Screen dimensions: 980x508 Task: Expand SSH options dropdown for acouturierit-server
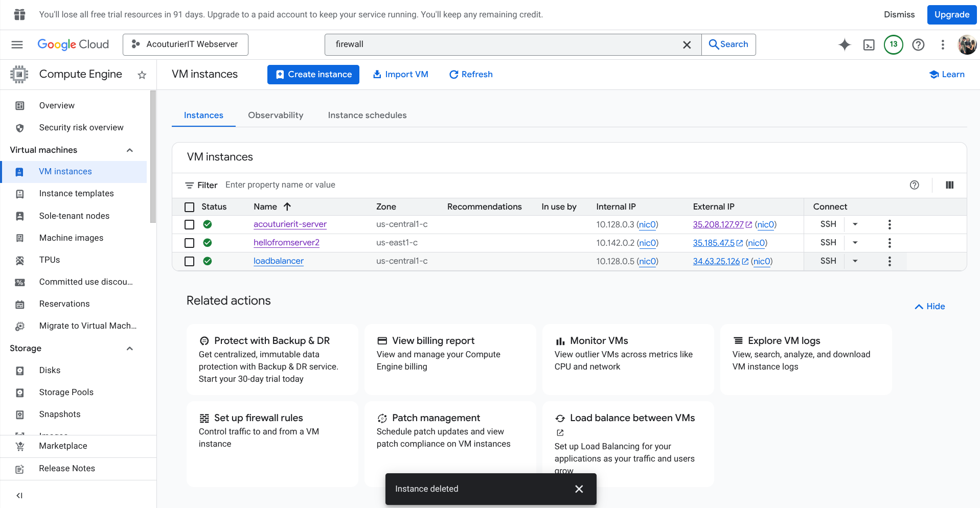pos(855,224)
